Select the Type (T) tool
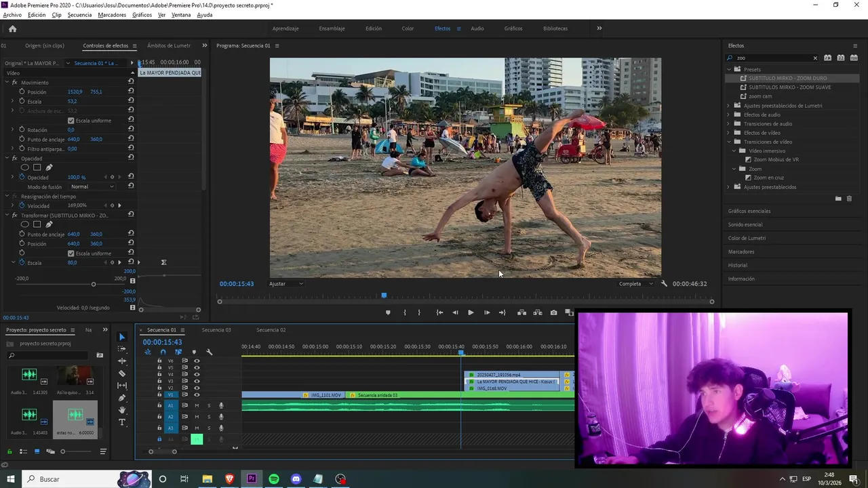This screenshot has height=488, width=868. coord(122,422)
